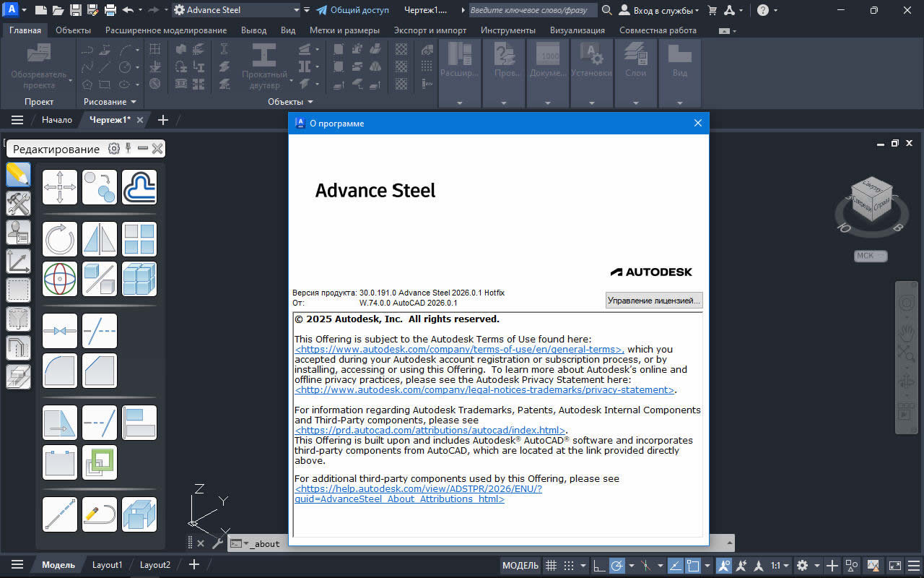Open the Autodesk general-terms hyperlink
The width and height of the screenshot is (924, 578).
coord(459,349)
